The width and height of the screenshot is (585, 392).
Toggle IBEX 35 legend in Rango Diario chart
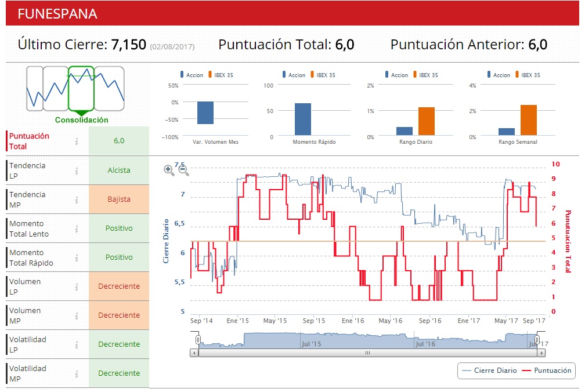(x=426, y=75)
